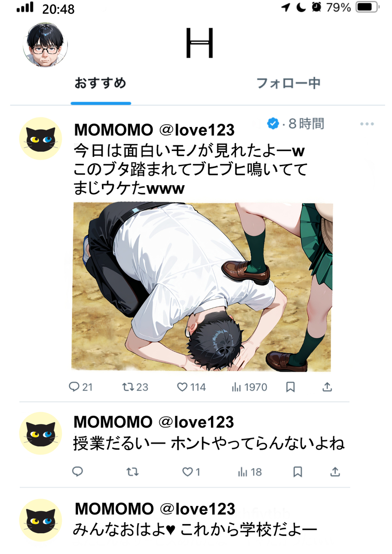Open the three-dot menu on first post
This screenshot has height=554, width=392.
click(x=367, y=124)
